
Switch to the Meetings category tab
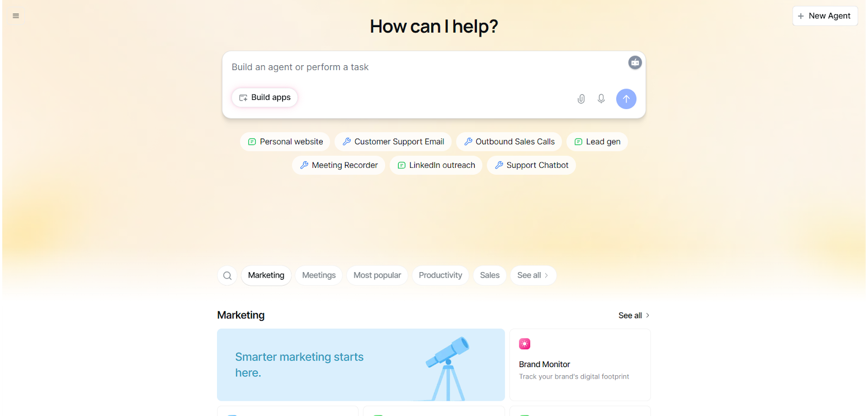pos(319,275)
